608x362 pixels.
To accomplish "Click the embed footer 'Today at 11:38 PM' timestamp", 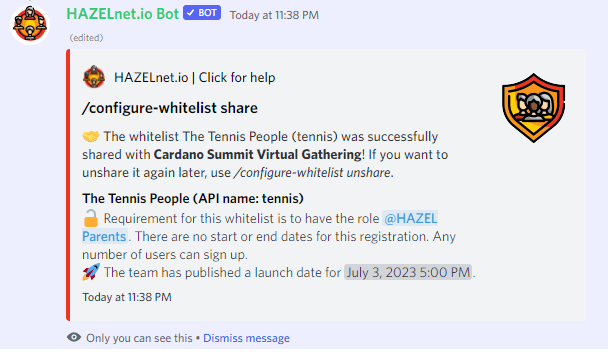I will point(127,297).
